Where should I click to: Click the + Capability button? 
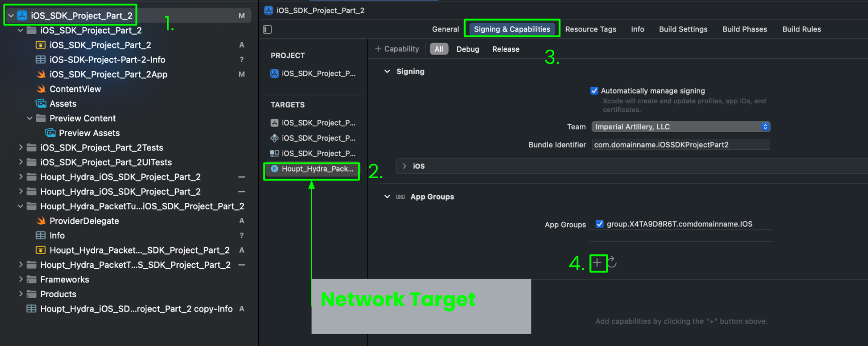coord(397,49)
